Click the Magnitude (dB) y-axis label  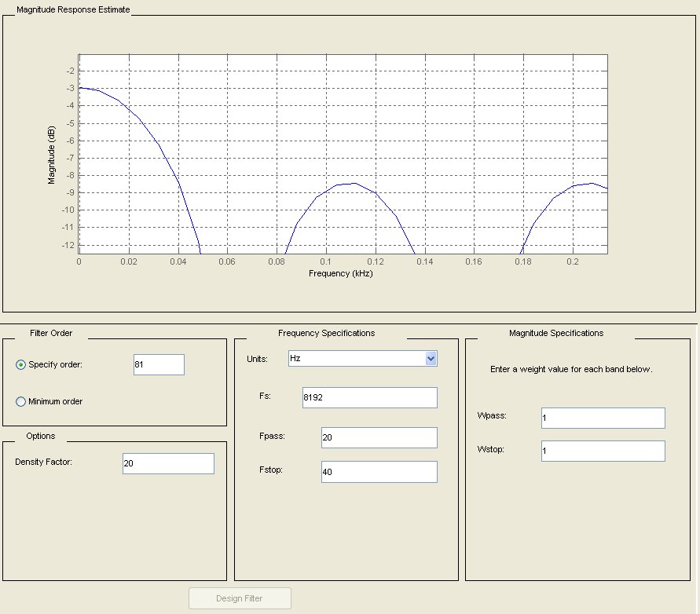[52, 154]
